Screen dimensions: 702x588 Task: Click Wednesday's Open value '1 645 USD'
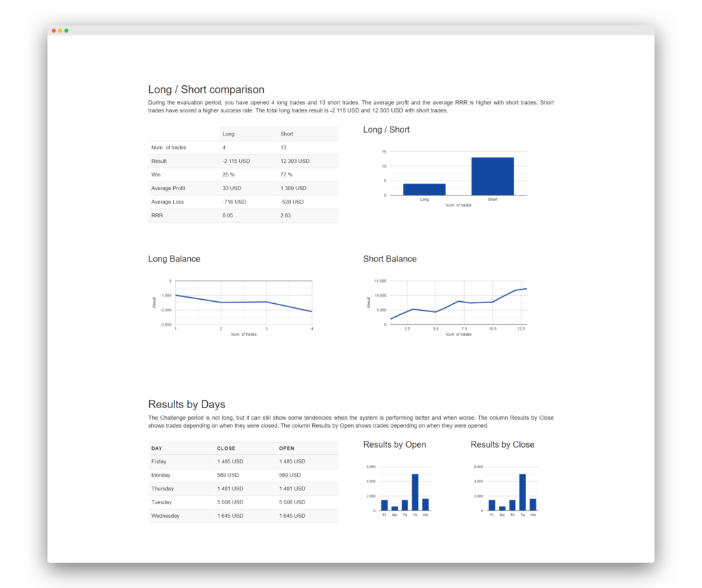[x=292, y=516]
